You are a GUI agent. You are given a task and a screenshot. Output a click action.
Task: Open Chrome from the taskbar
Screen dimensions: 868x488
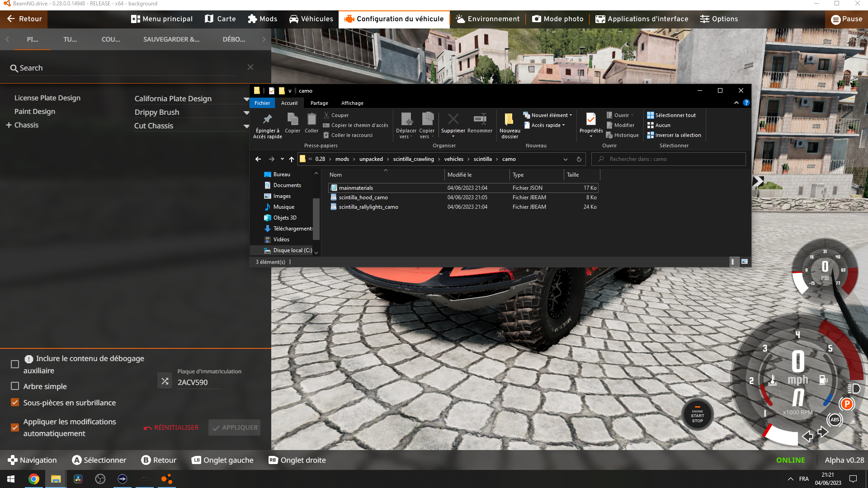[33, 479]
